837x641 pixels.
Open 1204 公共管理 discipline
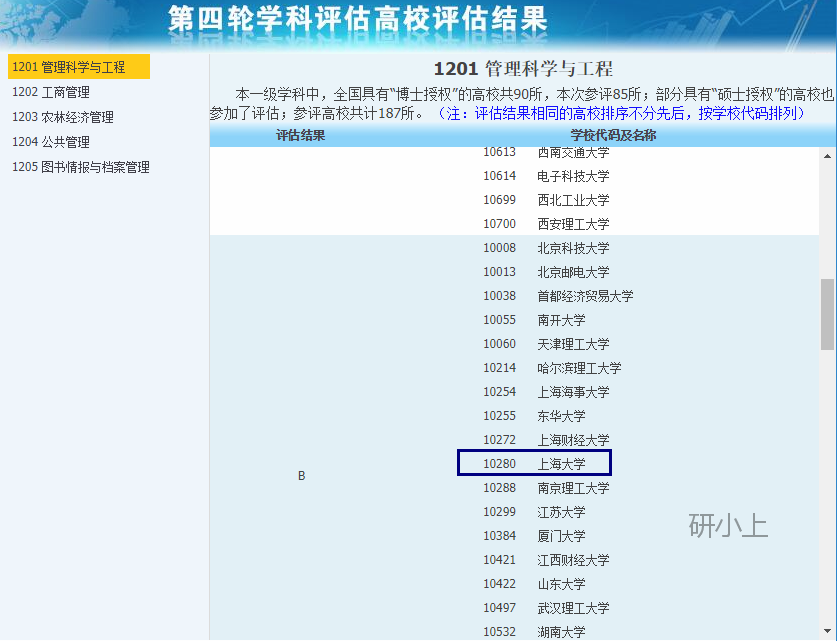coord(51,142)
